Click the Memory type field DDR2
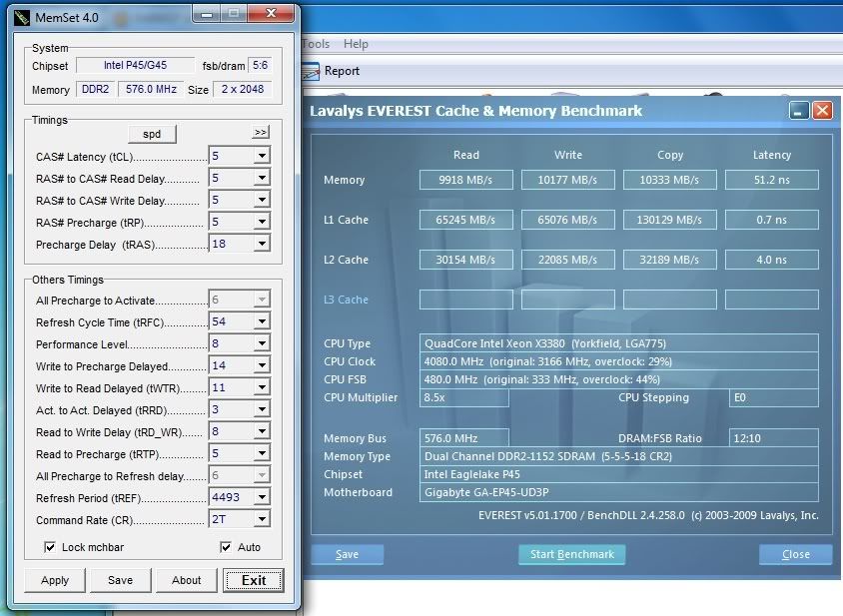Image resolution: width=843 pixels, height=616 pixels. tap(95, 89)
